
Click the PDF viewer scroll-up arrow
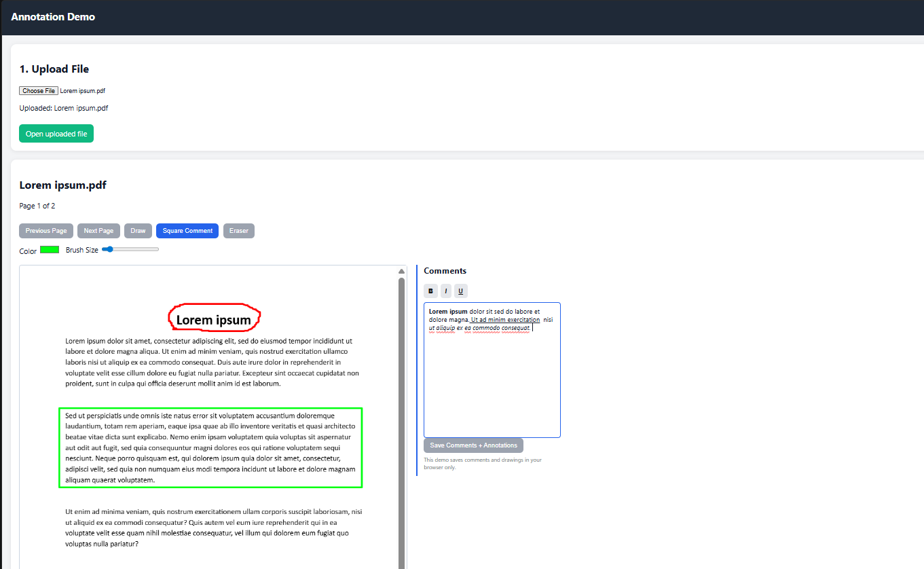pos(401,272)
